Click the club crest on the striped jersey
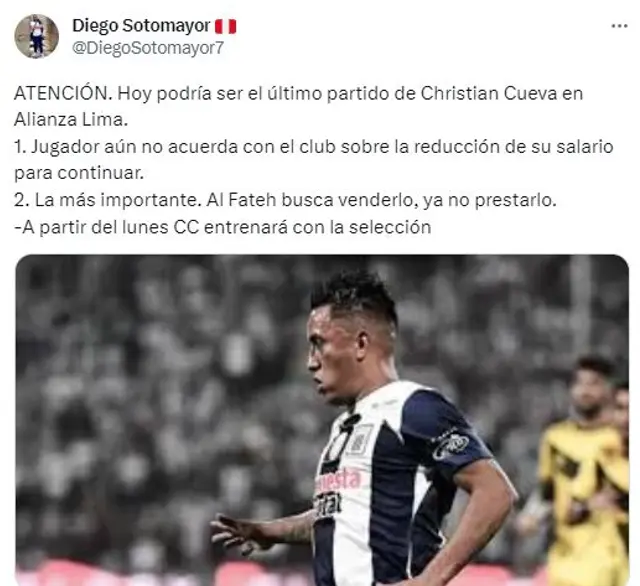The width and height of the screenshot is (640, 586). (359, 440)
